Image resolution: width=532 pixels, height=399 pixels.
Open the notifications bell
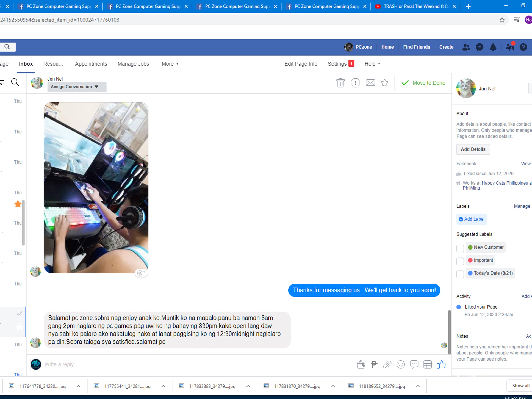click(493, 47)
